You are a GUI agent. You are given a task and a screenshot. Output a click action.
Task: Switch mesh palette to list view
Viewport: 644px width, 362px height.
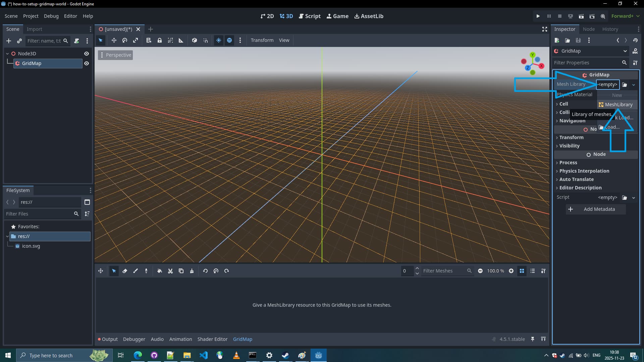click(x=533, y=271)
